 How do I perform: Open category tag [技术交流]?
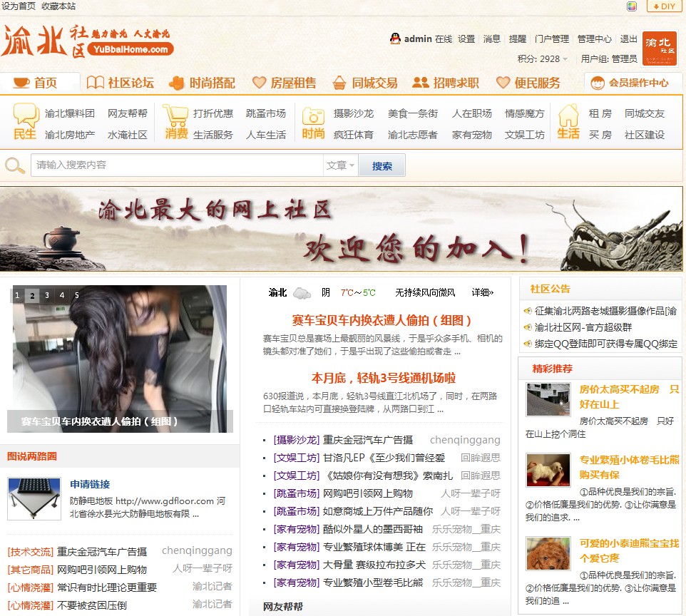(31, 552)
